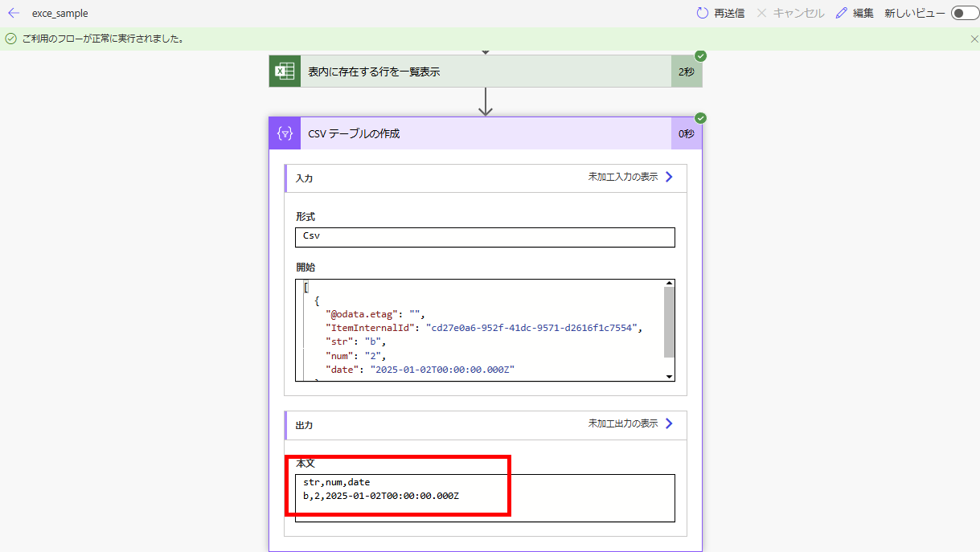Click the circular refresh icon beside 再送信
Screen dimensions: 980x552
pos(702,13)
